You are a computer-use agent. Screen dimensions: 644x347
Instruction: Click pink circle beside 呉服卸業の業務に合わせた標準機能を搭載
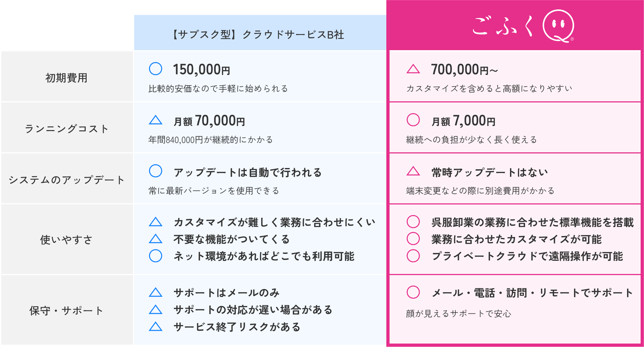tap(413, 222)
